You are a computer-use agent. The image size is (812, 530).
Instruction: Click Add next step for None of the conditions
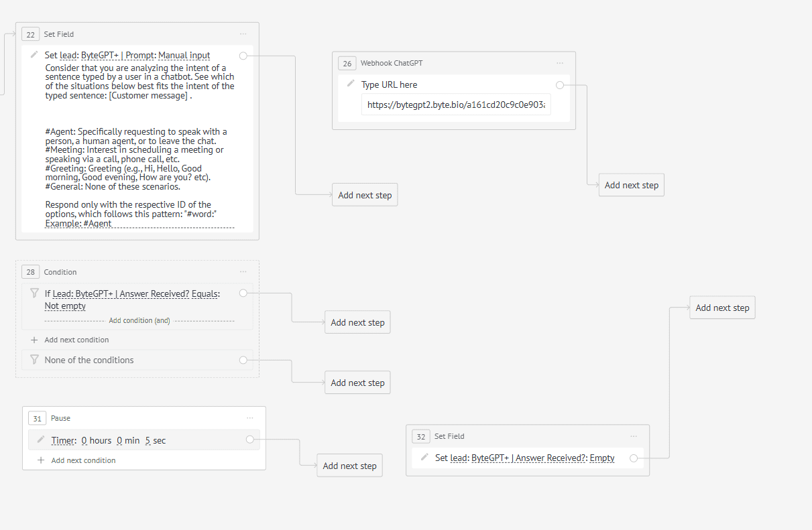tap(357, 383)
